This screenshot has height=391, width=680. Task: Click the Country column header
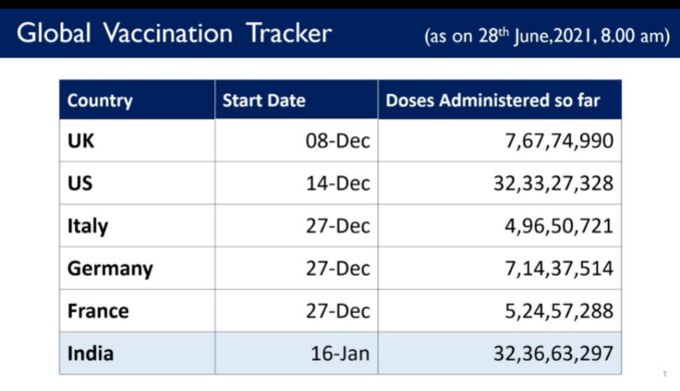(x=137, y=100)
